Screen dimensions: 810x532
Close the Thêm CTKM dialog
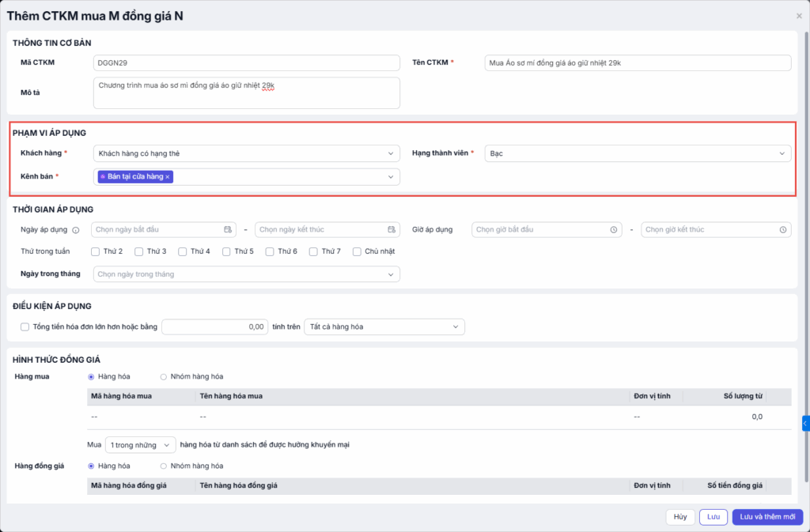[799, 16]
